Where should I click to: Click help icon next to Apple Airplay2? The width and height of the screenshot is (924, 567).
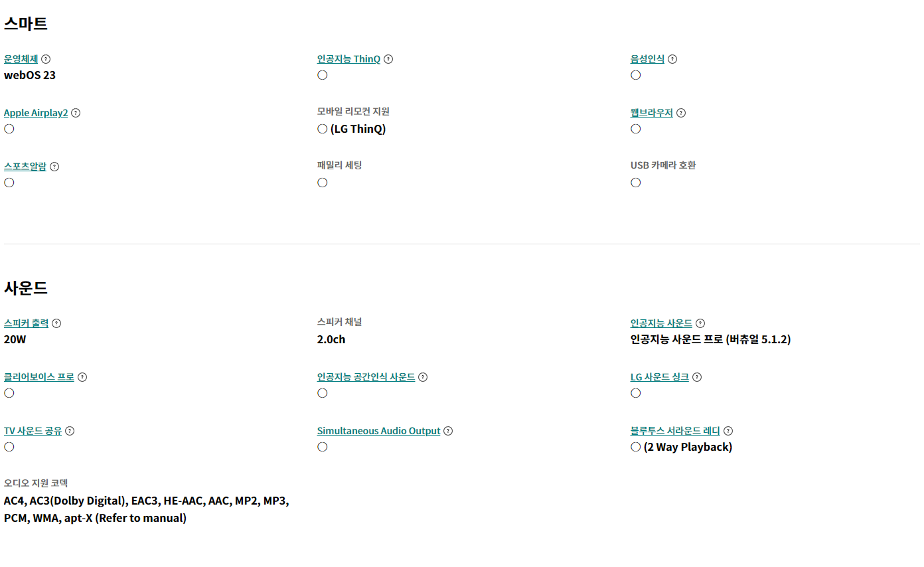pyautogui.click(x=76, y=113)
